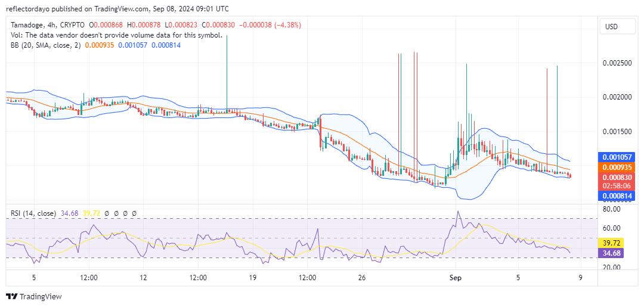This screenshot has height=307, width=644.
Task: Click the Tamadoge, 4h, CRYPTO symbol title
Action: [x=48, y=25]
